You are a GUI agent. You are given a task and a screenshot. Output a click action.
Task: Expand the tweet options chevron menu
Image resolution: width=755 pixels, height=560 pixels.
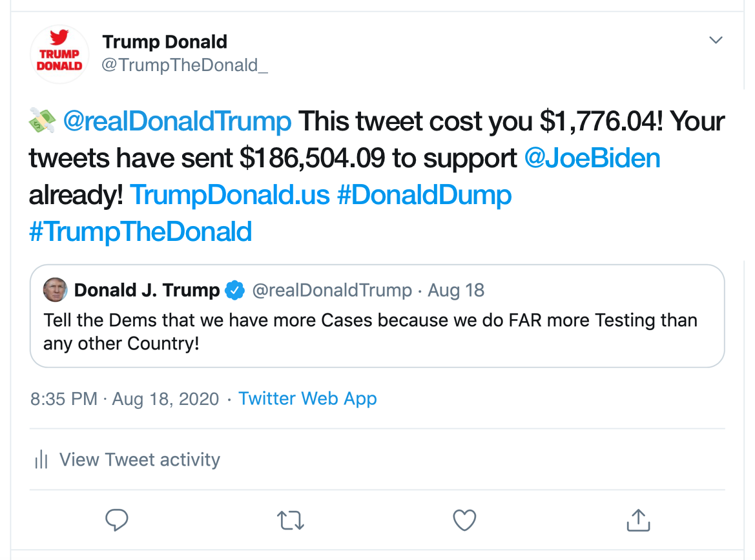click(716, 41)
